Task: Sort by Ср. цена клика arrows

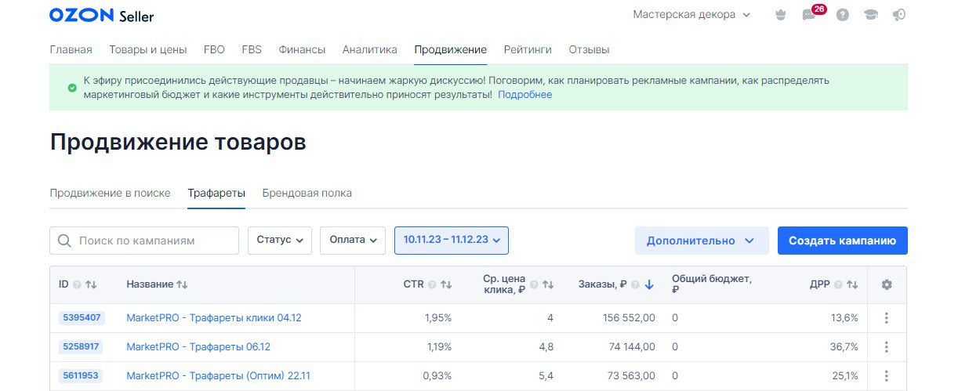Action: point(548,284)
